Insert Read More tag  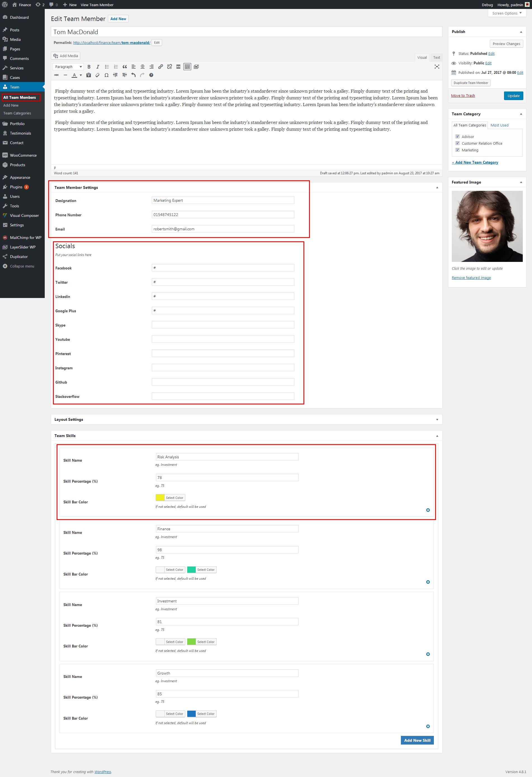click(x=178, y=67)
